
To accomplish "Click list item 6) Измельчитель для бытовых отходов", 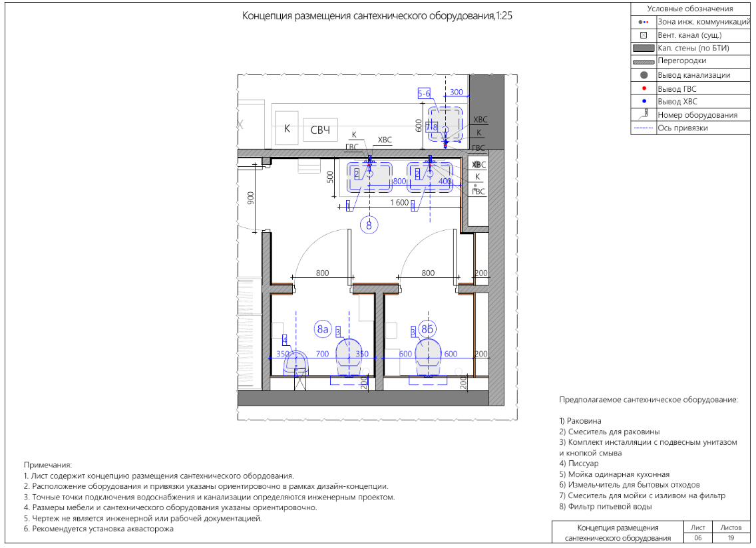I will click(629, 485).
